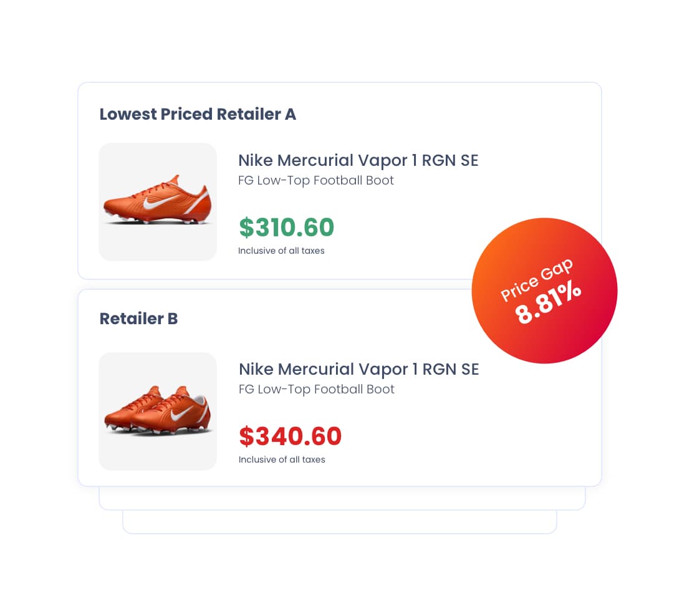Open the Nike Mercurial Vapor title under Retailer A
The height and width of the screenshot is (616, 697).
tap(358, 160)
